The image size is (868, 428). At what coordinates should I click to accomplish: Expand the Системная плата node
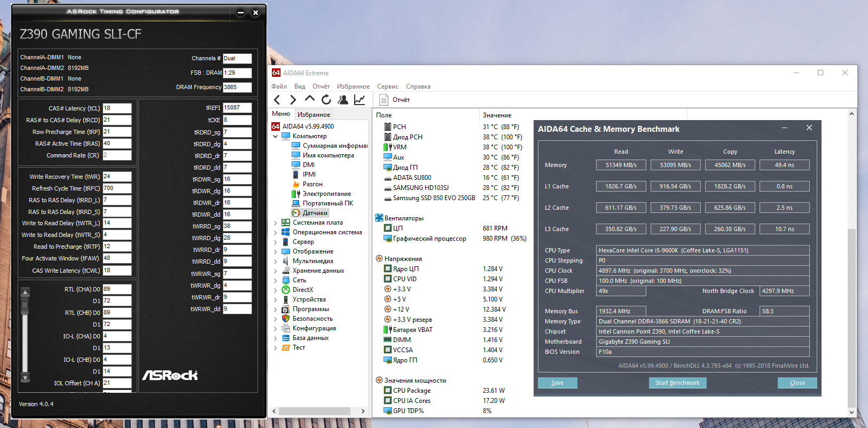point(276,223)
